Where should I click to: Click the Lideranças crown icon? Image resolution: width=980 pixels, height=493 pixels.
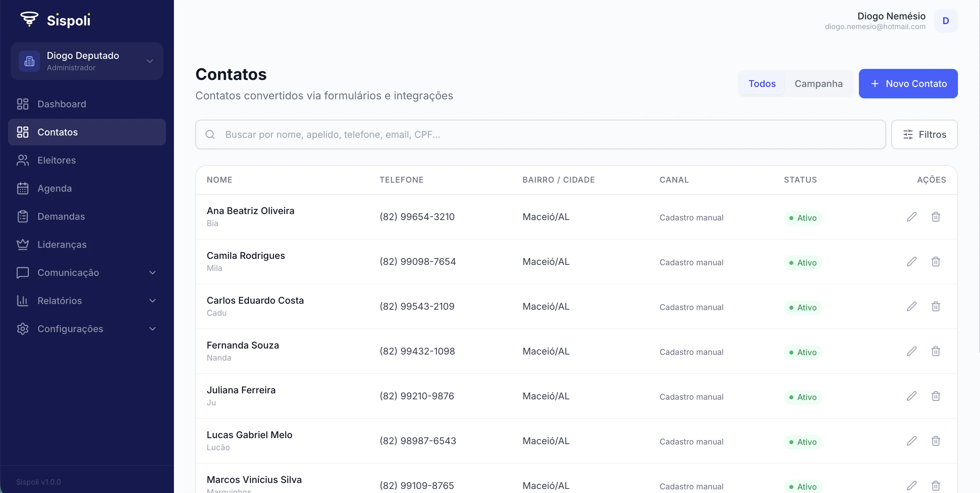[23, 244]
